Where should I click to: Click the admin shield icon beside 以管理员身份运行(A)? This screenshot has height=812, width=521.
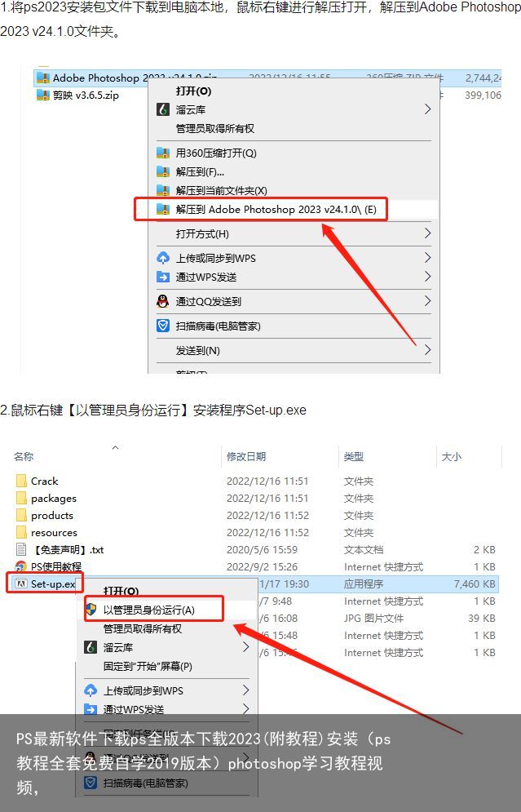pos(91,610)
